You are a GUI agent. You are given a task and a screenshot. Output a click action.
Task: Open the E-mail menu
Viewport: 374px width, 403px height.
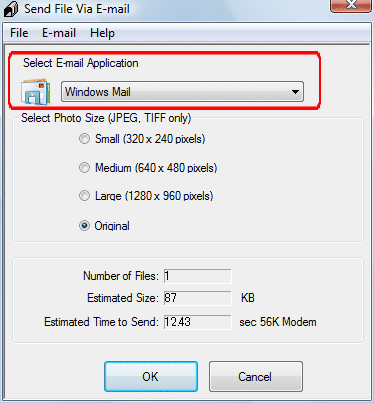click(x=59, y=33)
